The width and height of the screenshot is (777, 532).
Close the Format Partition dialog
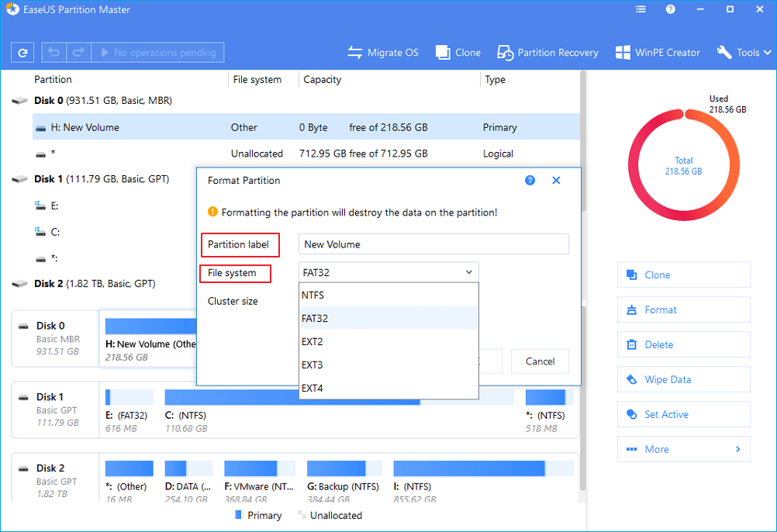(x=556, y=180)
